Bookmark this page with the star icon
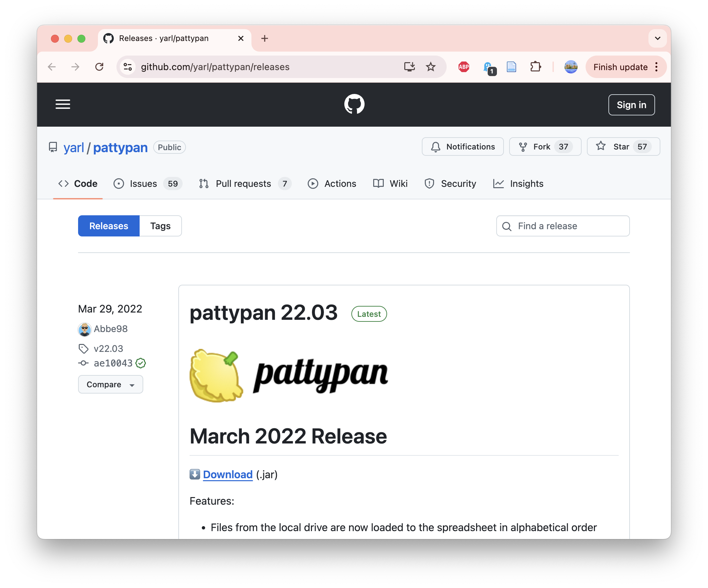This screenshot has height=588, width=708. (x=430, y=67)
